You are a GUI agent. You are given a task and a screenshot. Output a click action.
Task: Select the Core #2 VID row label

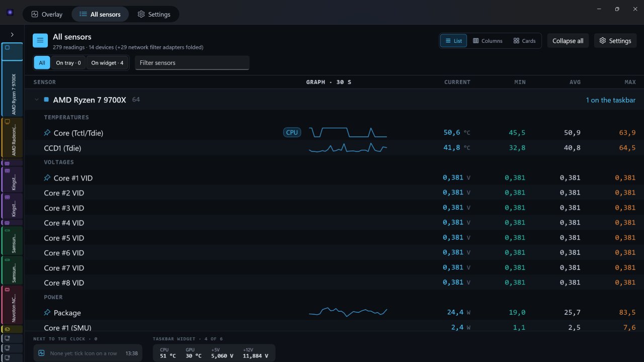(x=64, y=193)
